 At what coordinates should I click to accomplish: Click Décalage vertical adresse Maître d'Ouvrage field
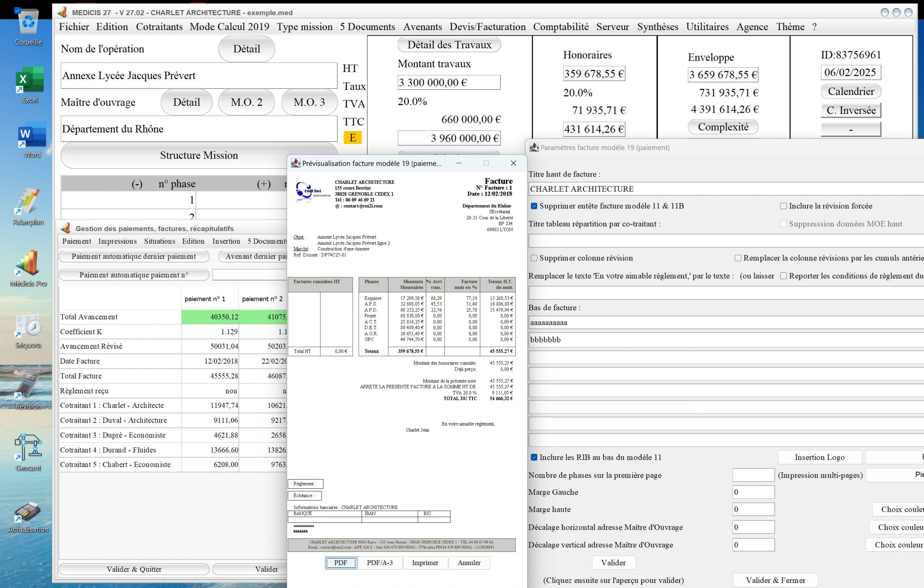click(x=753, y=545)
